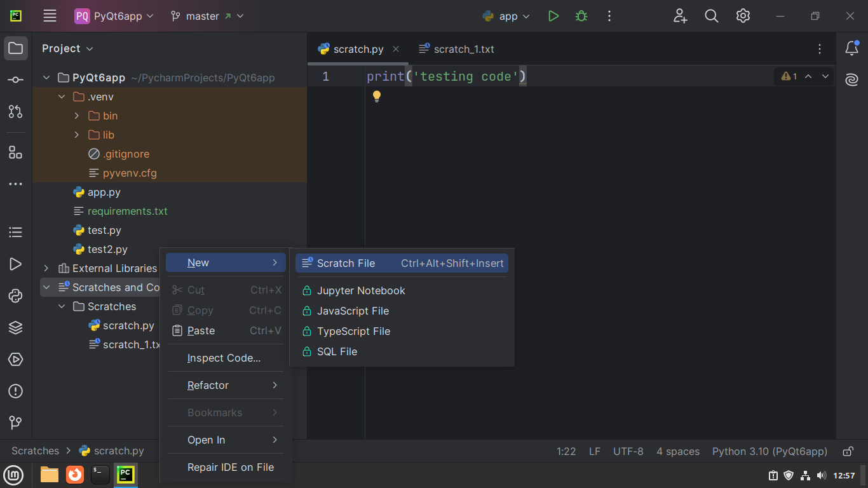The height and width of the screenshot is (488, 868).
Task: Open Firefox from the taskbar
Action: pyautogui.click(x=75, y=475)
